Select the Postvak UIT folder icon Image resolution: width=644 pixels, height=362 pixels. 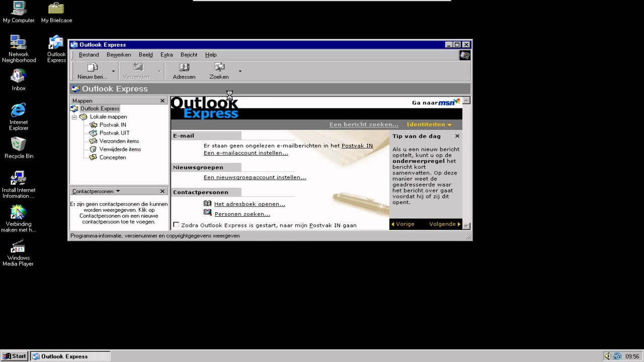pyautogui.click(x=93, y=133)
